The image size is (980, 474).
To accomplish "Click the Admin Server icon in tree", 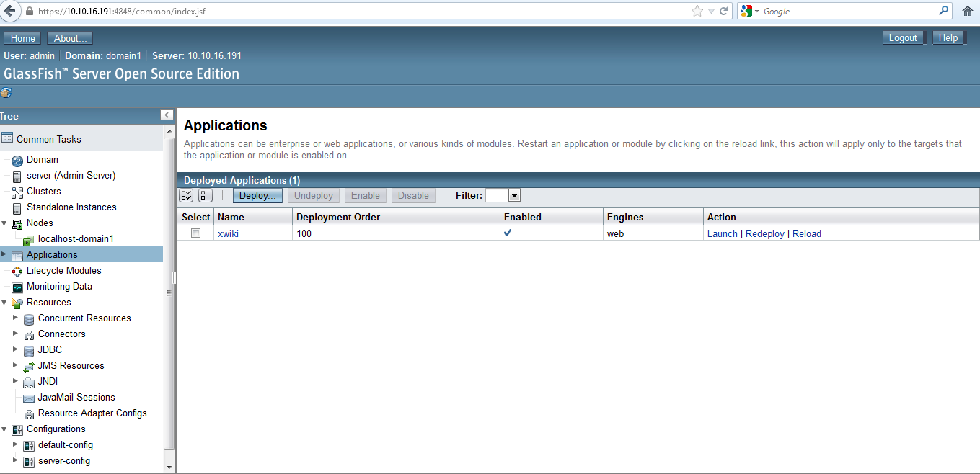I will pyautogui.click(x=17, y=176).
